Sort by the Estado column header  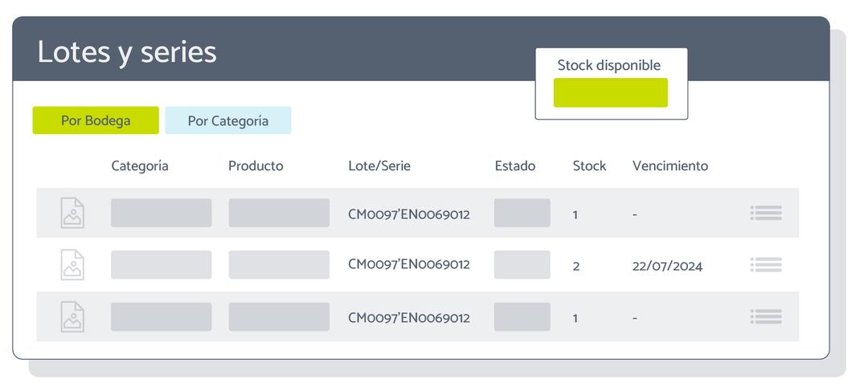[515, 166]
